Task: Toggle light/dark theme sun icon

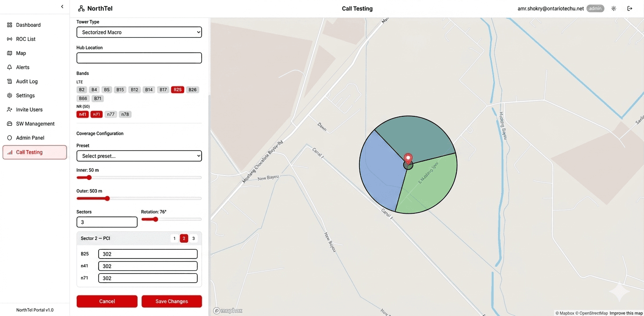Action: [614, 8]
